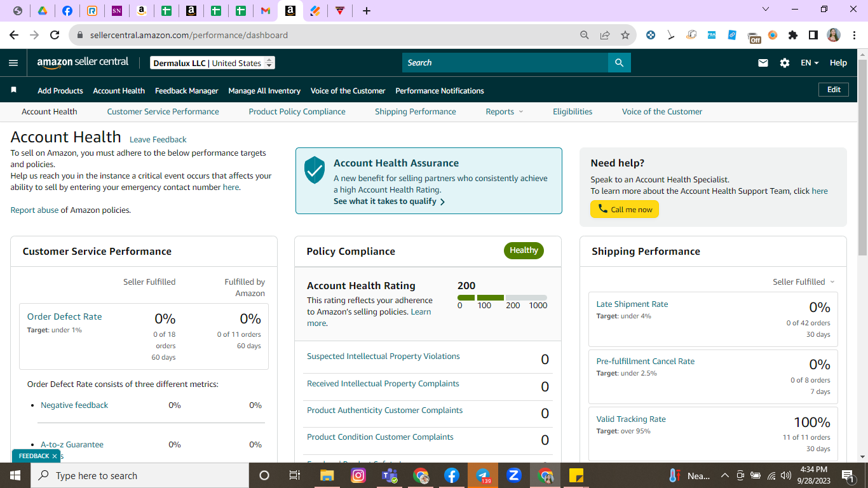Open Telegram from the taskbar

click(483, 475)
